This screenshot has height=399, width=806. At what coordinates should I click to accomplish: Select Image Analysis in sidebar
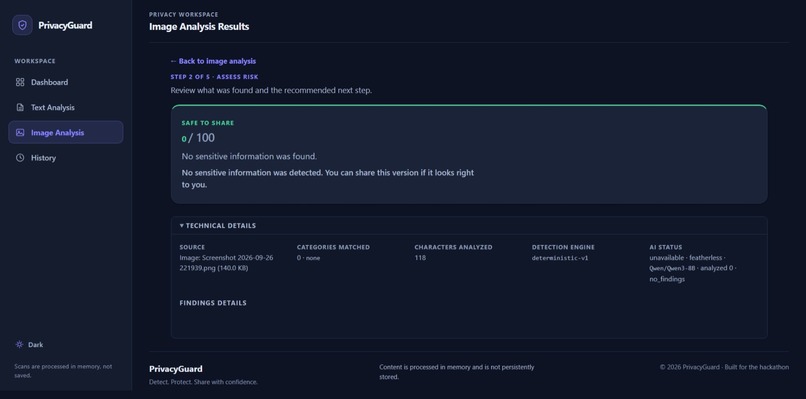(66, 132)
